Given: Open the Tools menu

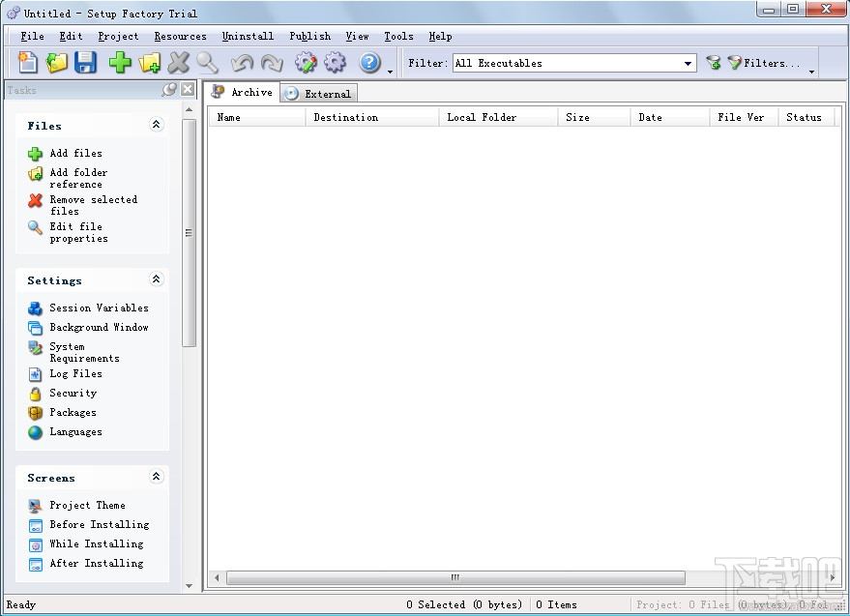Looking at the screenshot, I should click(398, 37).
